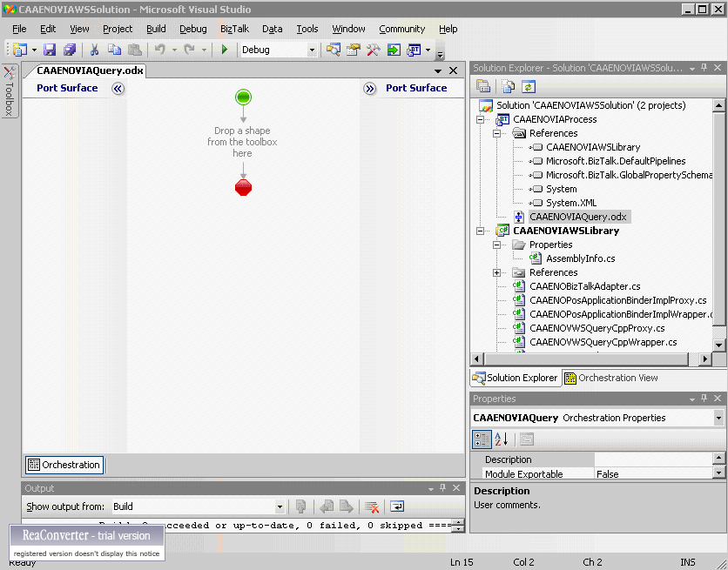This screenshot has height=570, width=728.
Task: Open the collapsed Toolbox side tab
Action: (10, 91)
